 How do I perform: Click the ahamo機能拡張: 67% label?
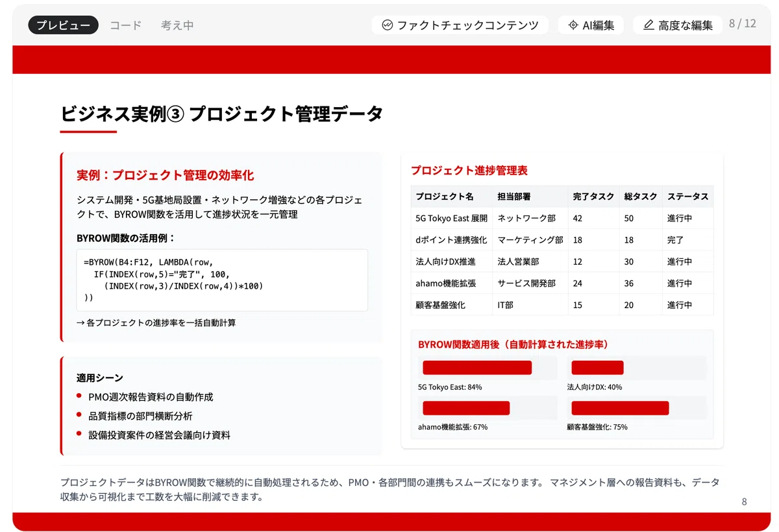(452, 428)
